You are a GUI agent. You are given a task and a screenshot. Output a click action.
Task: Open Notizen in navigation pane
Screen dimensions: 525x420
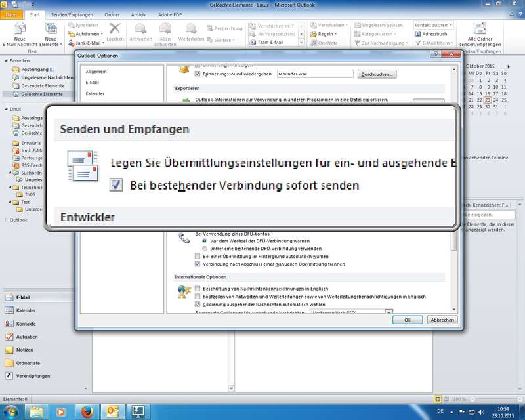(x=20, y=350)
